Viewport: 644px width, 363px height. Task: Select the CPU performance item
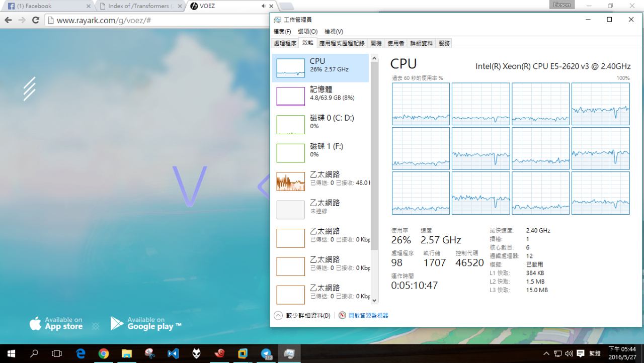[320, 68]
